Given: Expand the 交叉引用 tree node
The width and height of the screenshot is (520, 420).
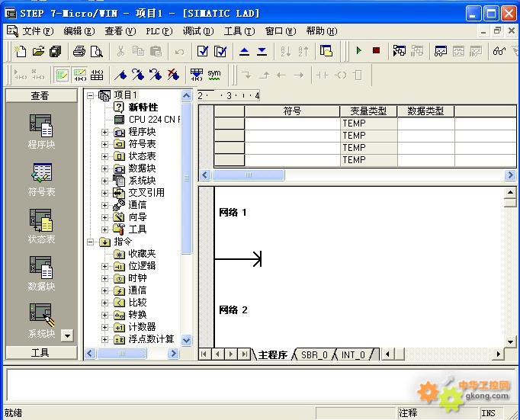Looking at the screenshot, I should click(104, 194).
